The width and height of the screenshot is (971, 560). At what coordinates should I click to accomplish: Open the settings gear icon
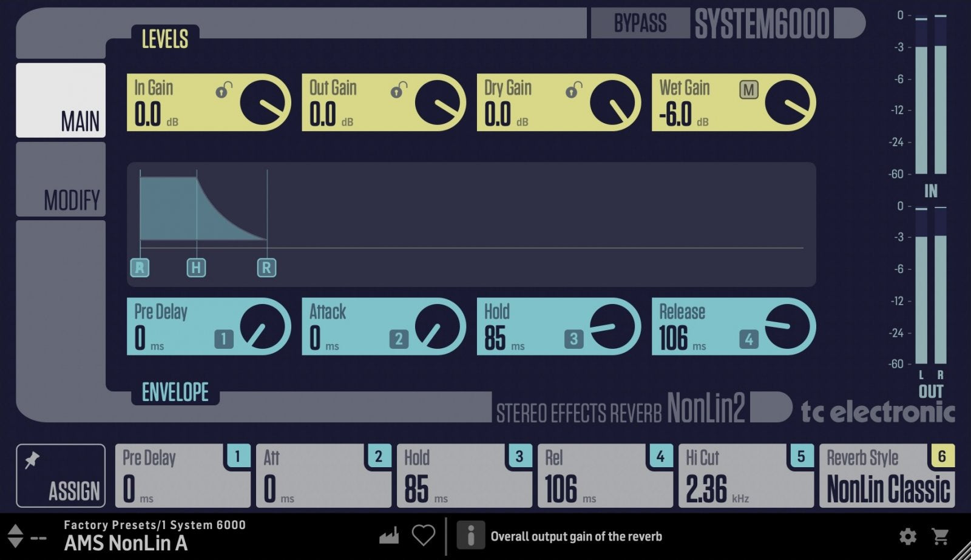click(x=908, y=536)
